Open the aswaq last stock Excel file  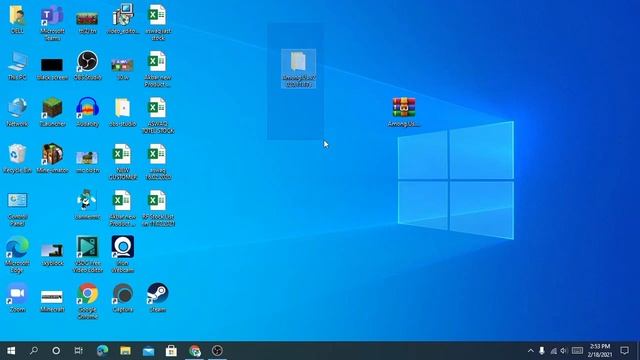[158, 22]
